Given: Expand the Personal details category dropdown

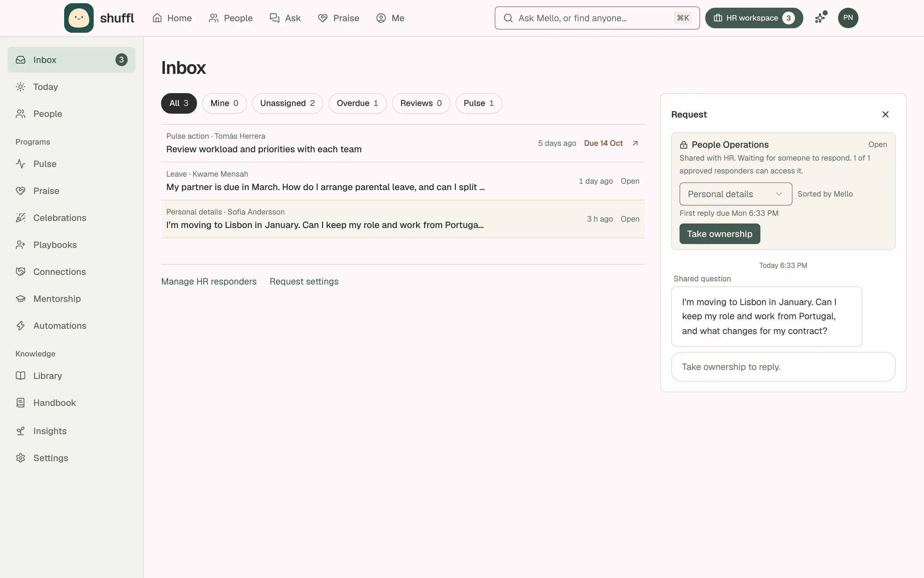Looking at the screenshot, I should 735,194.
